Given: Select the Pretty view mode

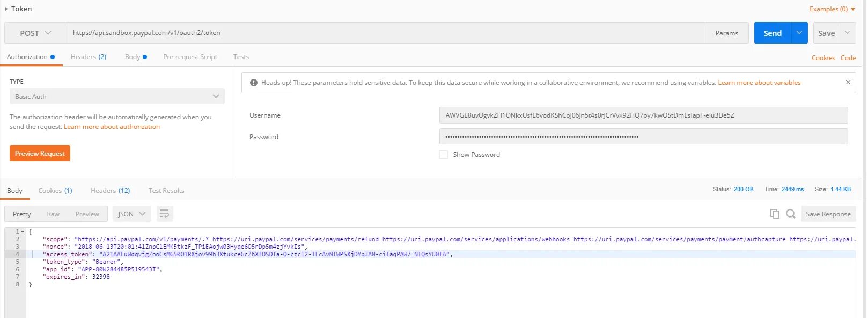Looking at the screenshot, I should tap(22, 214).
